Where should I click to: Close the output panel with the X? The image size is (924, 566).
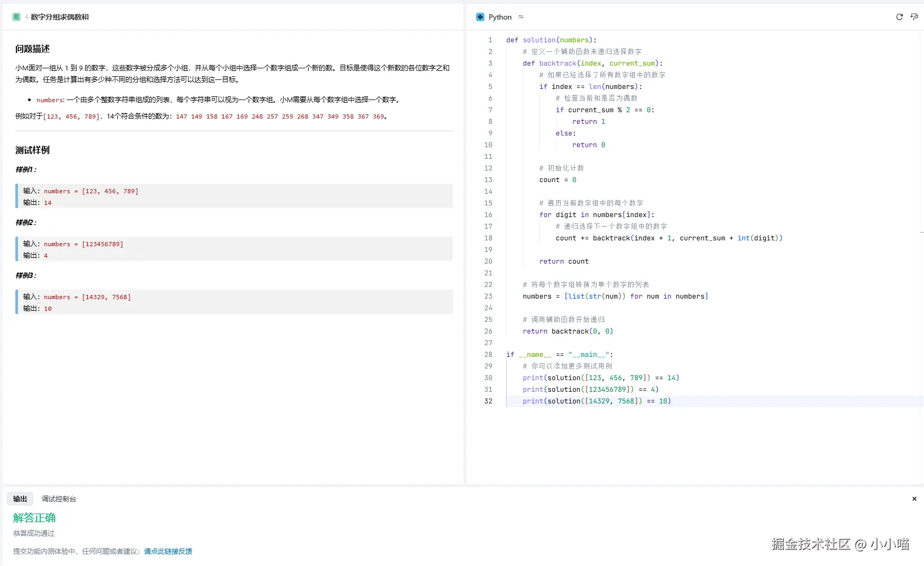point(914,499)
